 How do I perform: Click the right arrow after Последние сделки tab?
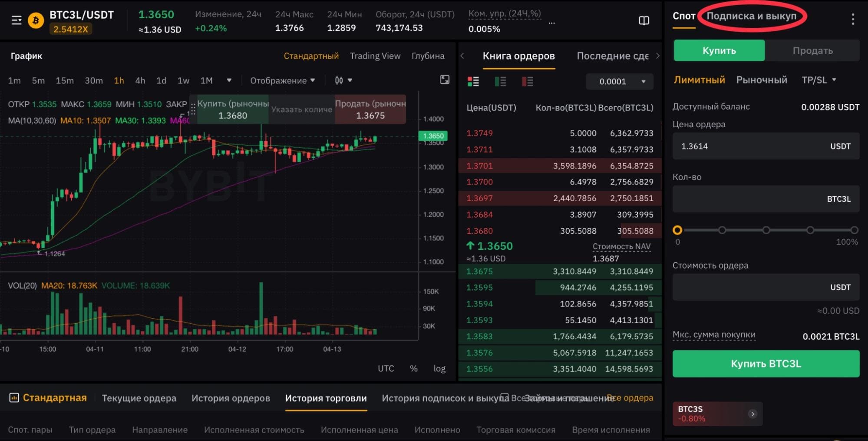click(x=657, y=56)
